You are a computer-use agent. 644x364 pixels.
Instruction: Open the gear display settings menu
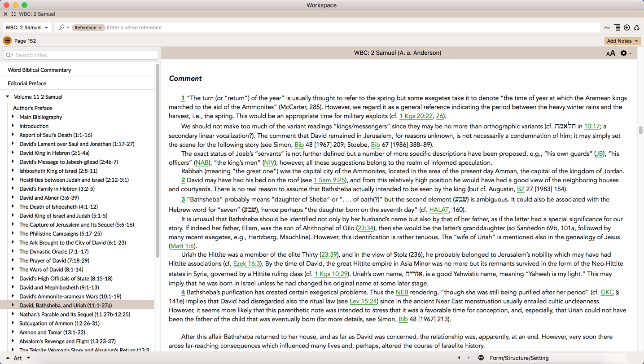click(x=625, y=53)
